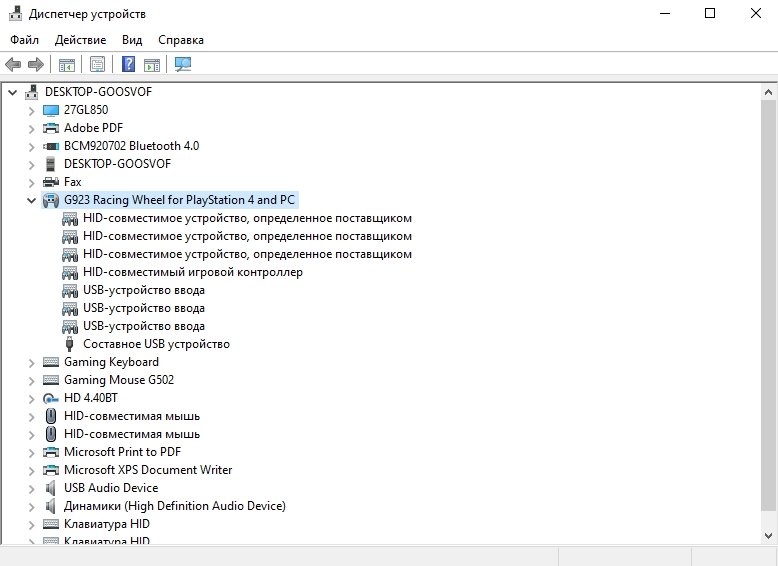Select HID-совместимый игровой контроллер item
This screenshot has width=778, height=566.
192,272
